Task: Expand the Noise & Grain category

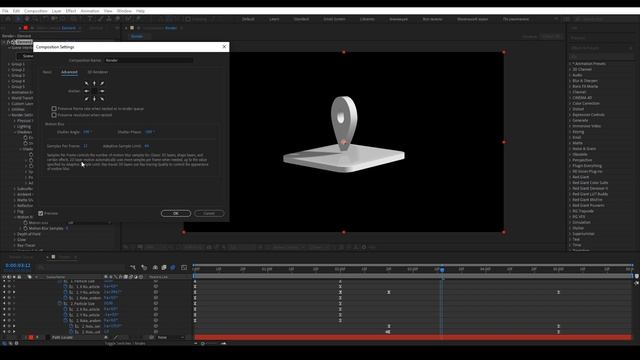Action: 570,149
